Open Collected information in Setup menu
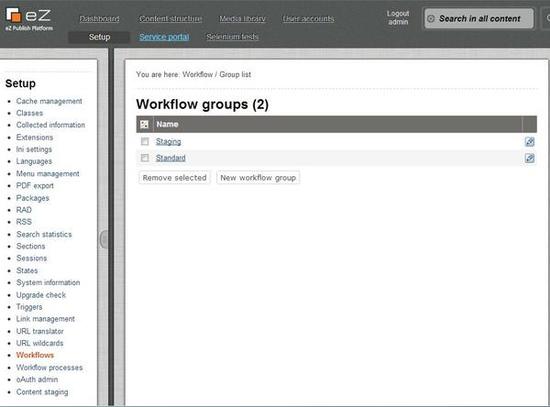This screenshot has height=407, width=550. tap(51, 125)
